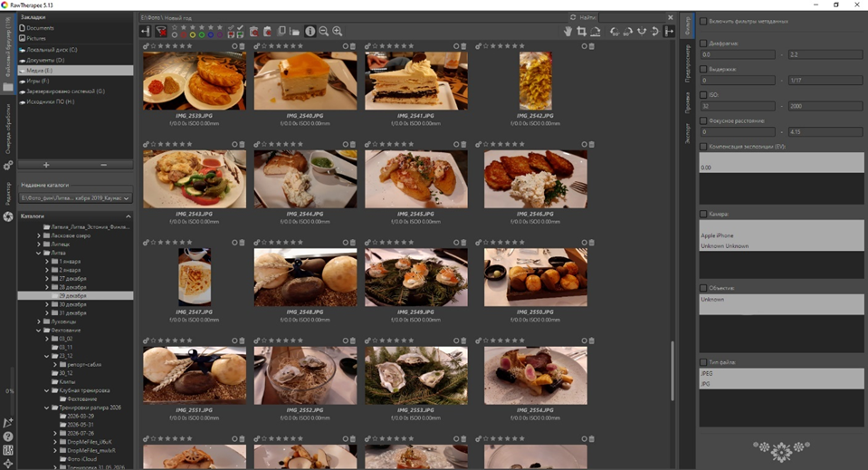Rotate selected images left 90°

click(x=615, y=32)
